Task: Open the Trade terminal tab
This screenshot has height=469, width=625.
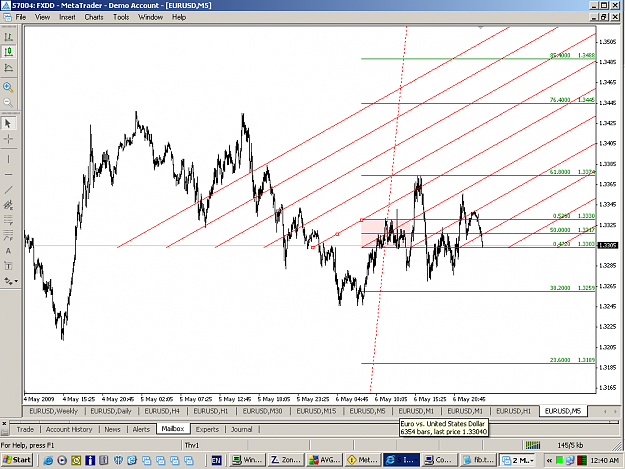Action: (x=25, y=429)
